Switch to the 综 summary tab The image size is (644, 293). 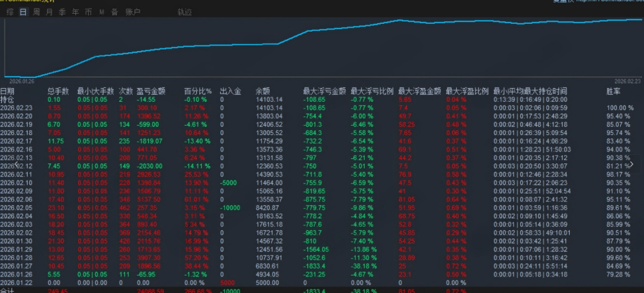10,13
